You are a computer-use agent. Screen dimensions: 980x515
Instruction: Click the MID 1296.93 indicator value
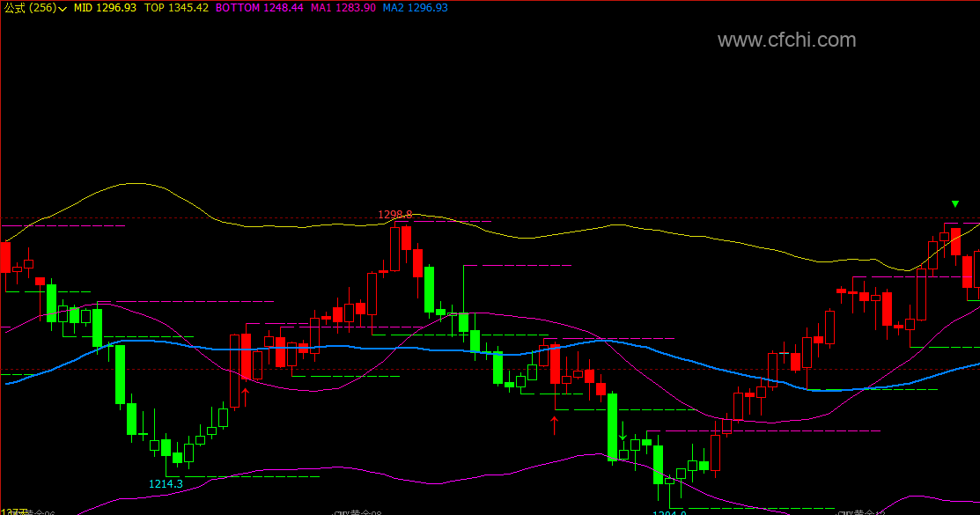(105, 8)
